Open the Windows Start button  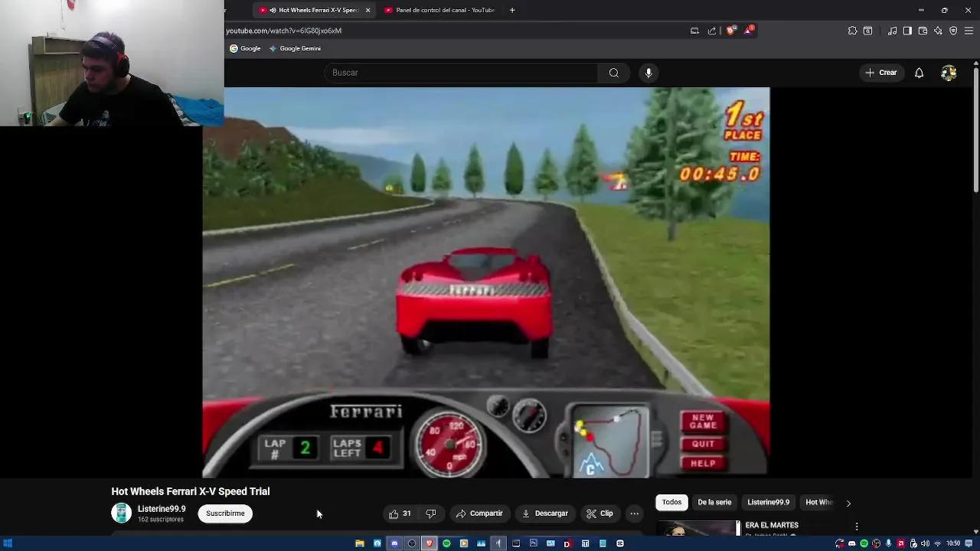pos(8,543)
